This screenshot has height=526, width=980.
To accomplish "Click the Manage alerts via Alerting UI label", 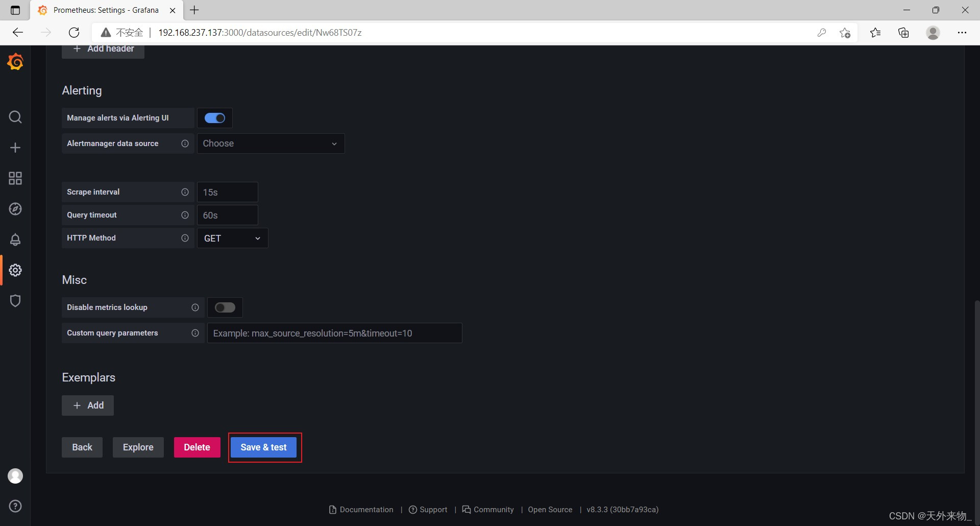I will coord(118,118).
